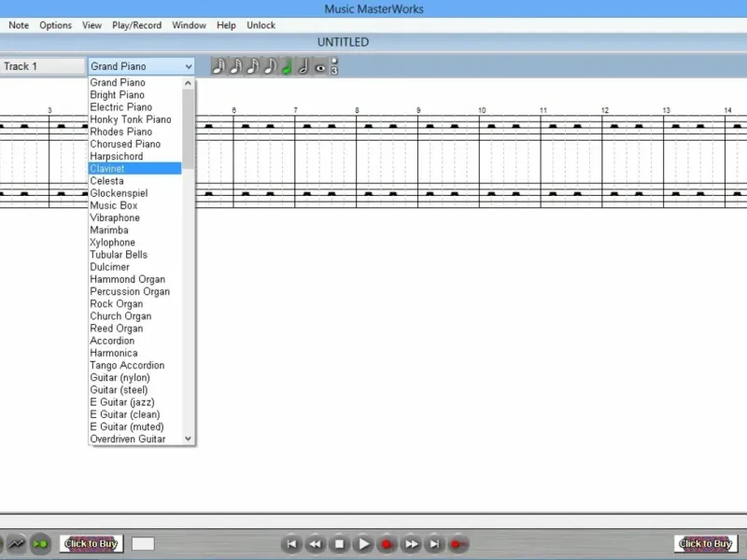This screenshot has width=747, height=560.
Task: Stop playback with the stop button
Action: [339, 543]
